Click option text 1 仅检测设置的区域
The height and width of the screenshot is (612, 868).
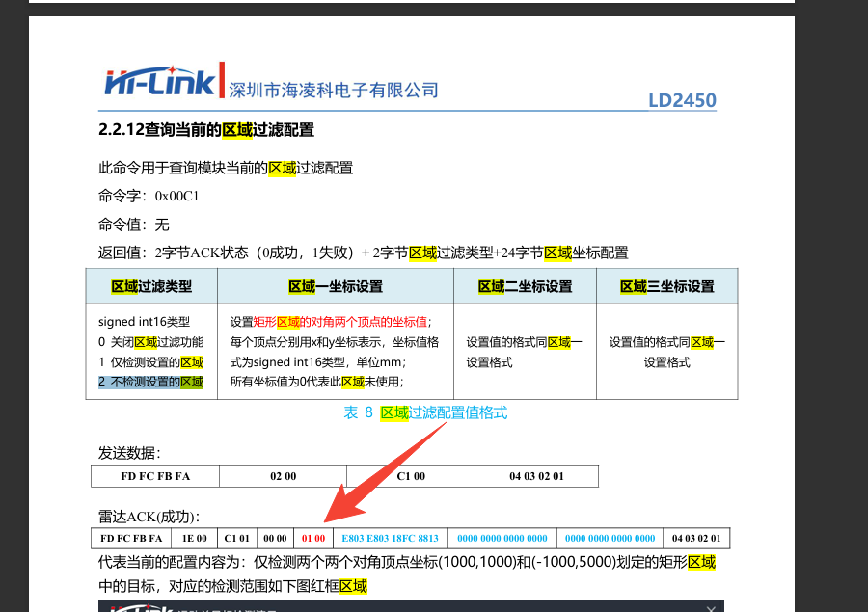pos(150,361)
